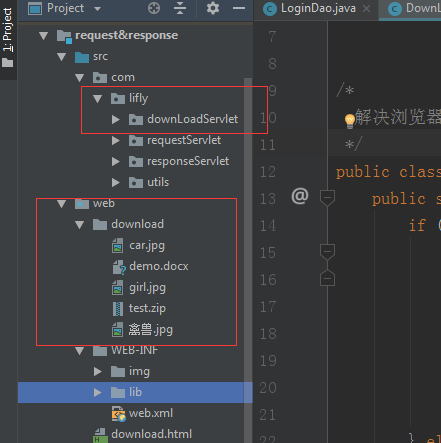Expand the downLoadServlet package arrow

[x=116, y=119]
